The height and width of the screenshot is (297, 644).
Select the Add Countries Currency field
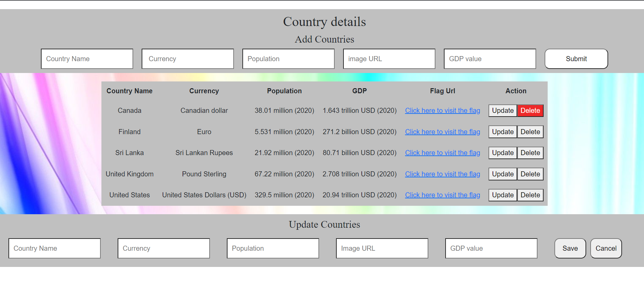tap(188, 59)
